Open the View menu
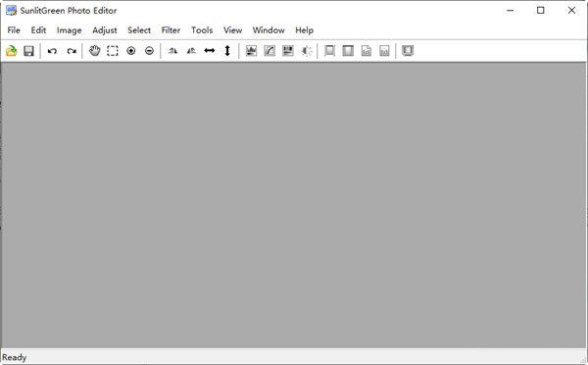This screenshot has height=365, width=588. 232,30
